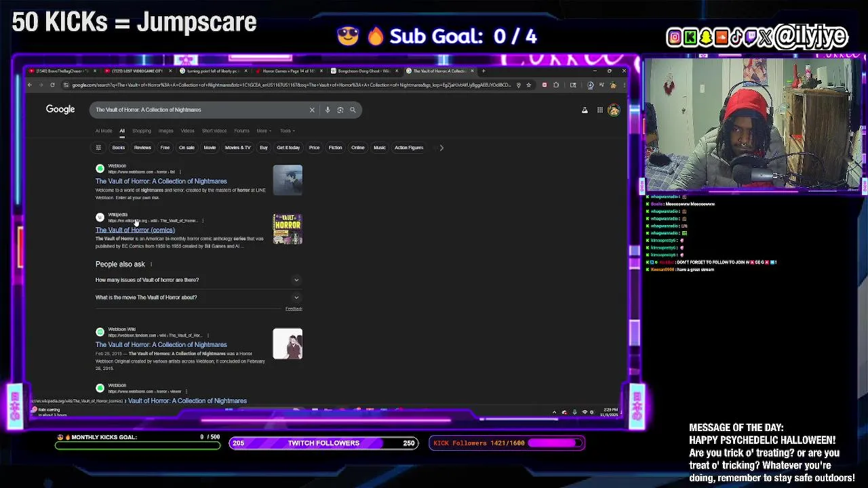Close the LOST VIDEOGAME CITY tab

coord(170,71)
